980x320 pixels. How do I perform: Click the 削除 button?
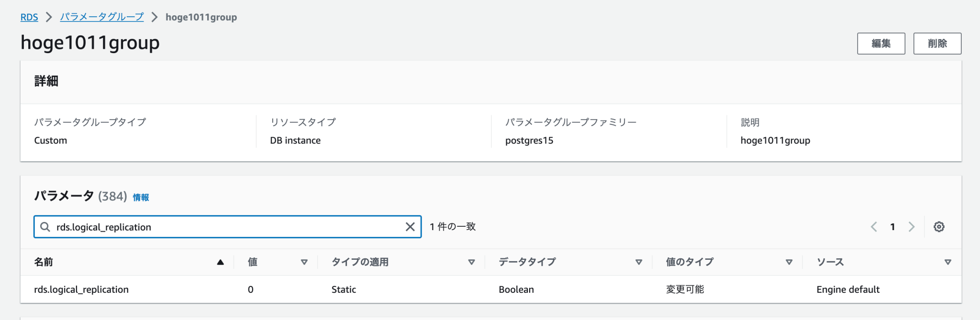click(937, 44)
